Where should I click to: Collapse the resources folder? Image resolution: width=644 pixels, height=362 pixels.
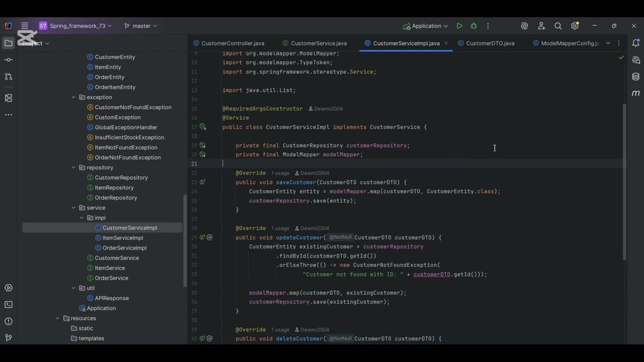(x=57, y=318)
